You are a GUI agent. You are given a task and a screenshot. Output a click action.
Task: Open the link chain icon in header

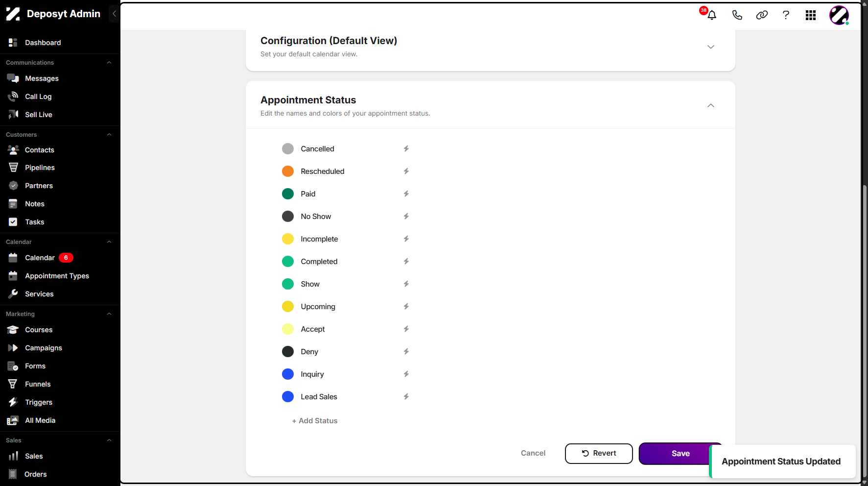[762, 15]
